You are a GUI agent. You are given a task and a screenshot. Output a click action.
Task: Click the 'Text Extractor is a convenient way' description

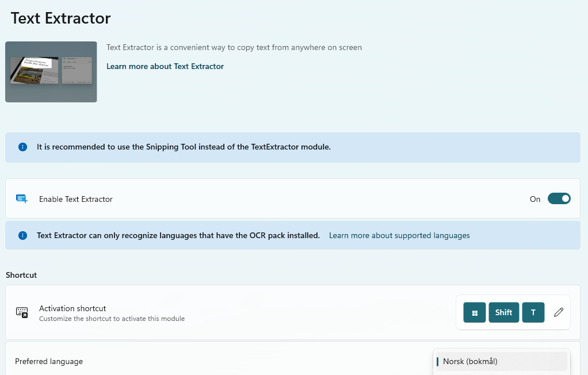tap(234, 48)
